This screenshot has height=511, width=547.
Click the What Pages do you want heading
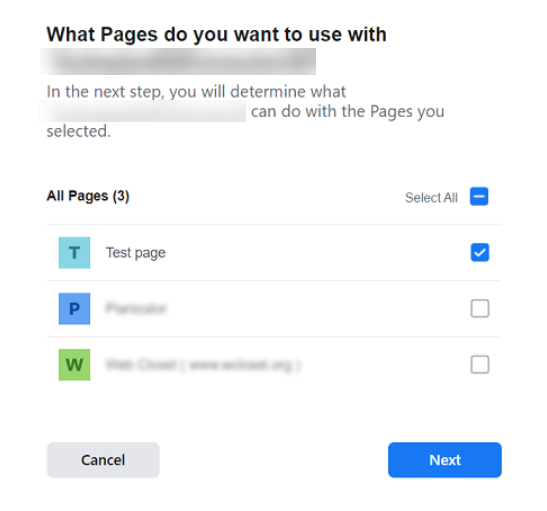[x=217, y=35]
